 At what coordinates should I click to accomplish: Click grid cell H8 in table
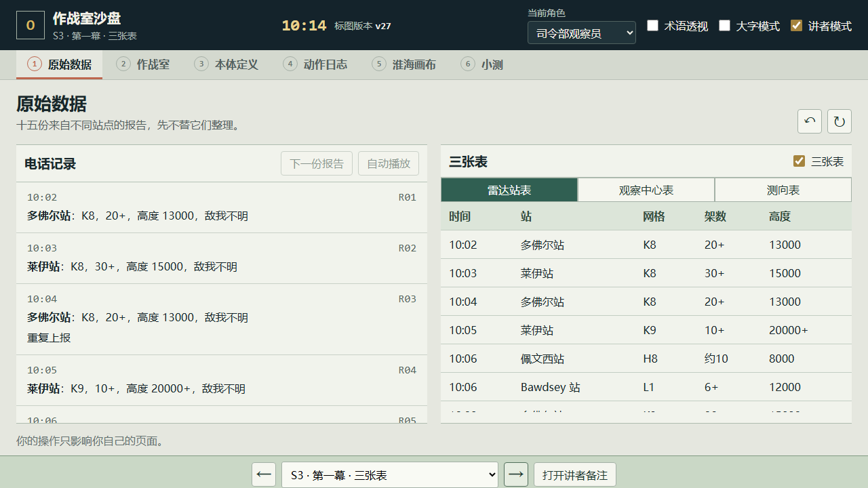pyautogui.click(x=650, y=359)
